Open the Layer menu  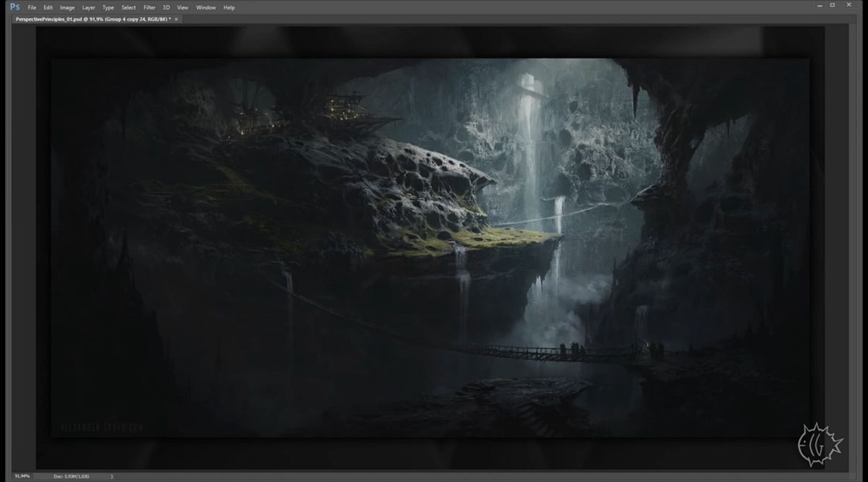88,7
